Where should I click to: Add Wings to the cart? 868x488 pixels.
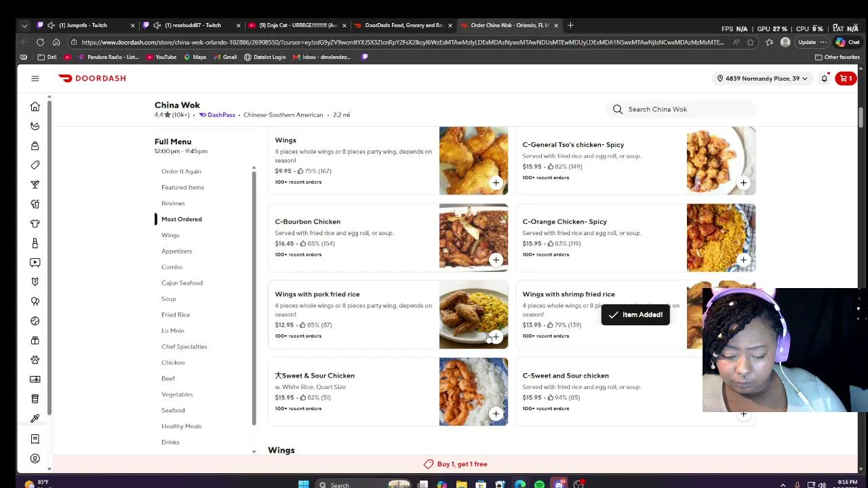pos(496,183)
